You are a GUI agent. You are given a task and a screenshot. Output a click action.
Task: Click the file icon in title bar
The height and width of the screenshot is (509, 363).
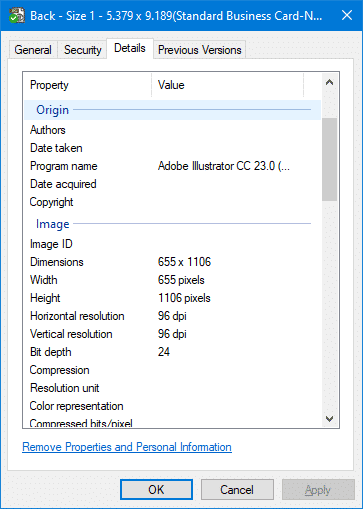17,16
